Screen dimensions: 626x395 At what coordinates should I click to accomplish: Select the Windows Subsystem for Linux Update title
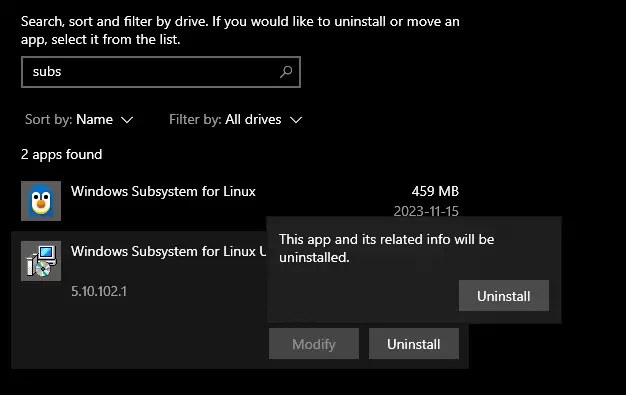pos(168,251)
